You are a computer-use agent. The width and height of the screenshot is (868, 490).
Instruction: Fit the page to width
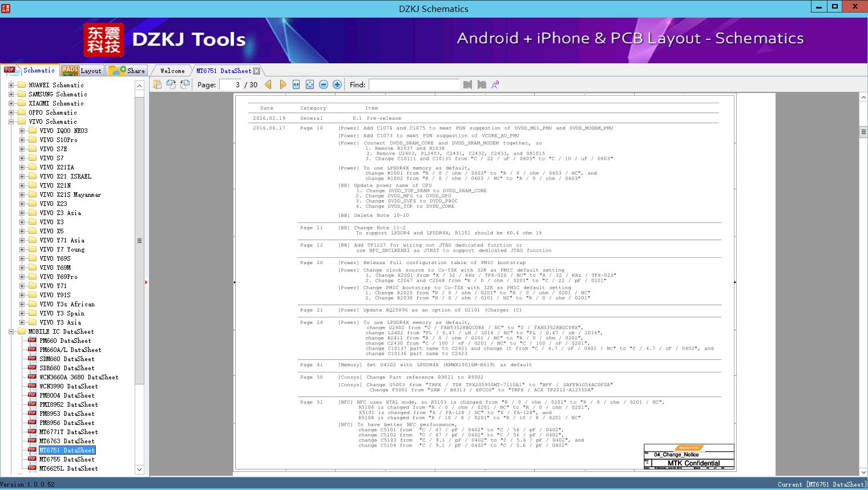click(296, 84)
